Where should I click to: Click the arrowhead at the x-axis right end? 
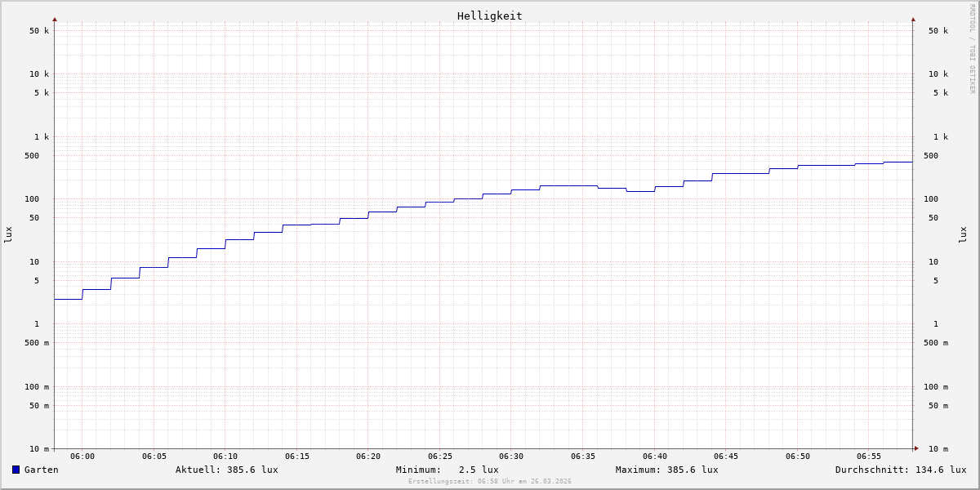[916, 448]
